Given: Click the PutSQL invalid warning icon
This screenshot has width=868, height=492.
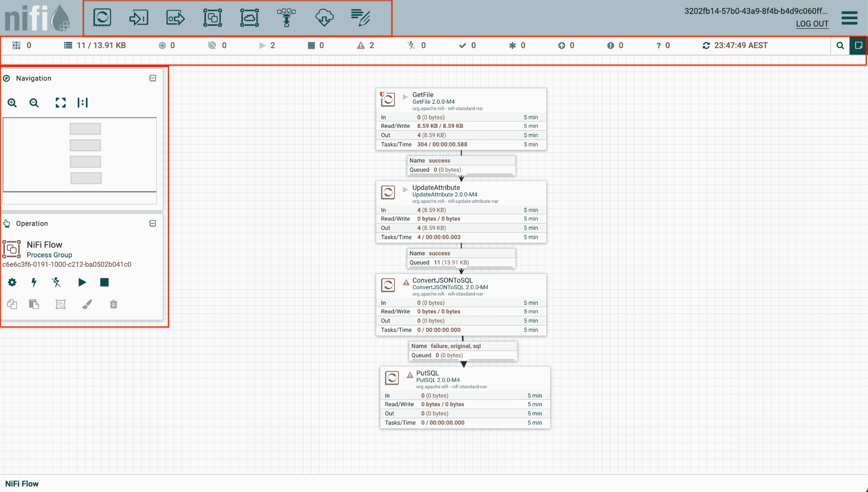Looking at the screenshot, I should (410, 375).
